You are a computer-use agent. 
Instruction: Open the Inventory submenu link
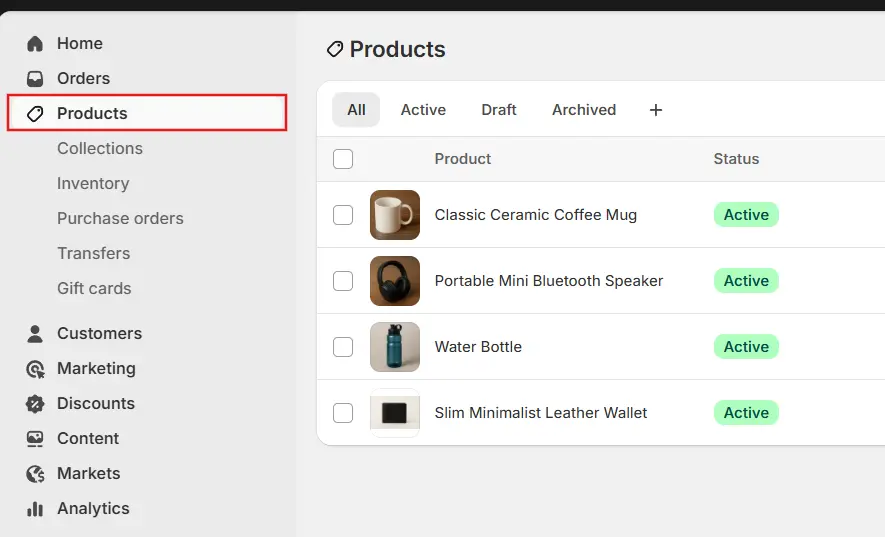(93, 184)
